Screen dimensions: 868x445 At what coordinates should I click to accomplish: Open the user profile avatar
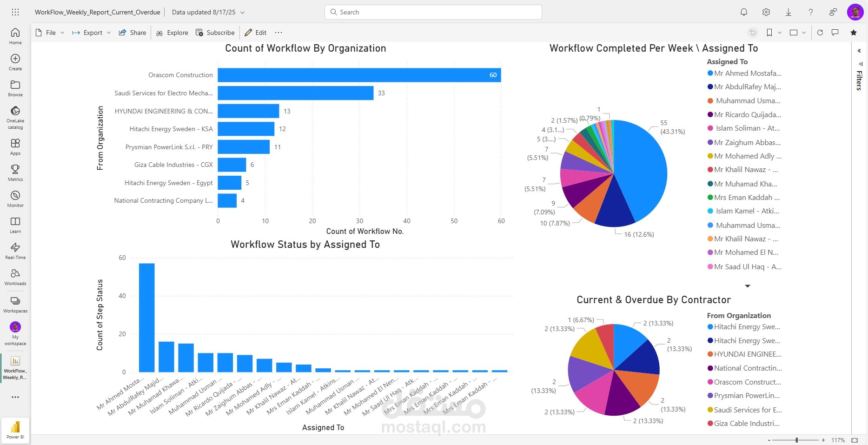click(x=855, y=12)
